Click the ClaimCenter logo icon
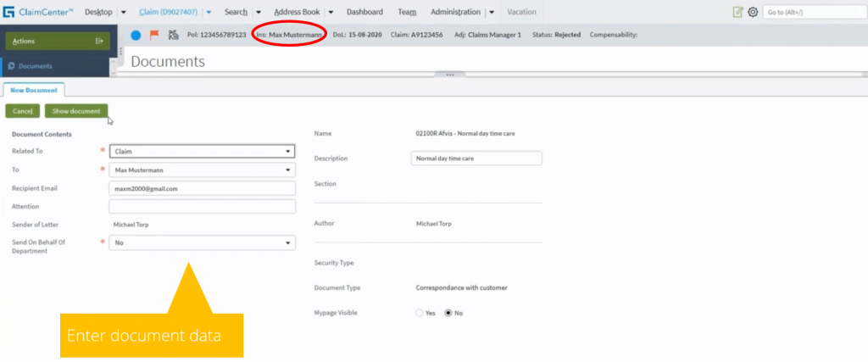The image size is (868, 362). click(x=8, y=12)
